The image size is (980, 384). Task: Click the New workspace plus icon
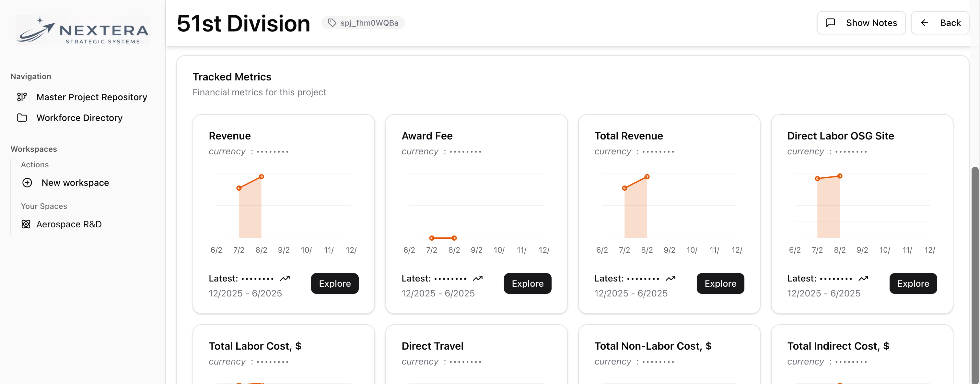tap(27, 183)
